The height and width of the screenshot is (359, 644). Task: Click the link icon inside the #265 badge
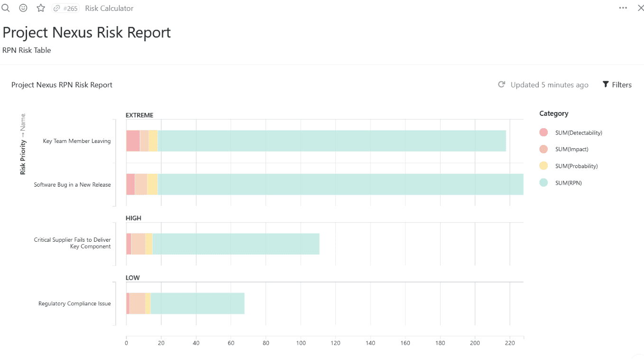click(58, 8)
